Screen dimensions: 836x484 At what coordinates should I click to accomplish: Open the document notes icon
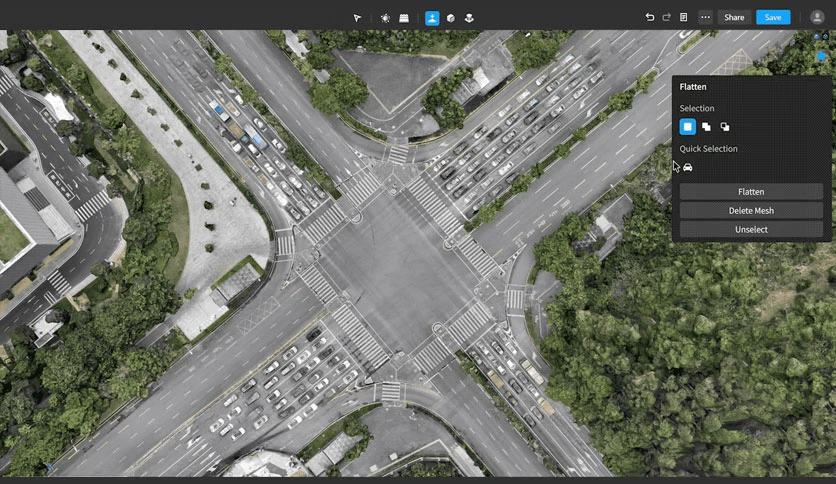(684, 17)
